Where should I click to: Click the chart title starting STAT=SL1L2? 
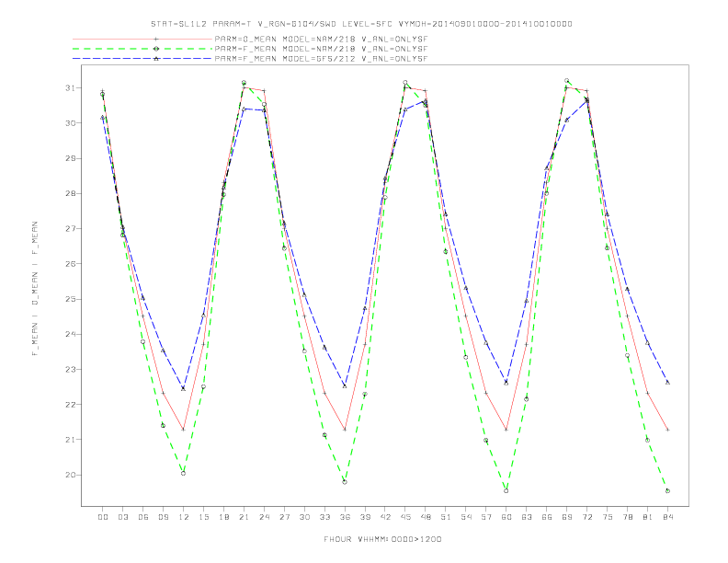361,24
